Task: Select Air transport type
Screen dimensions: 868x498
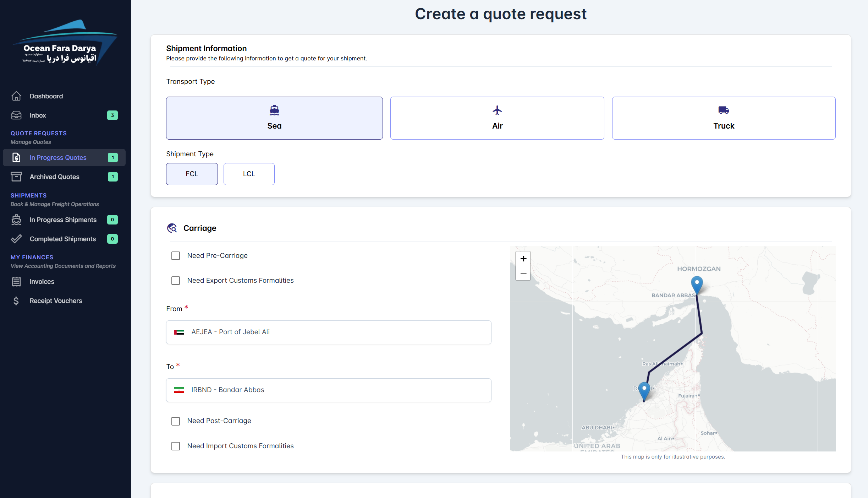Action: point(497,118)
